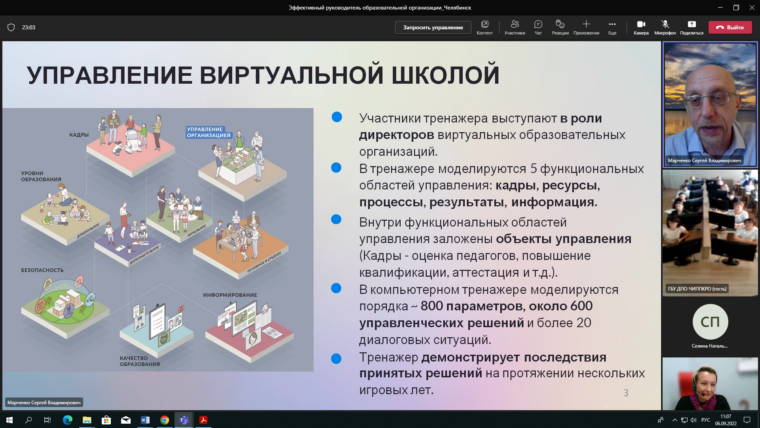This screenshot has height=428, width=760.
Task: Click the Content (Контент) pop-out icon
Action: pyautogui.click(x=484, y=27)
